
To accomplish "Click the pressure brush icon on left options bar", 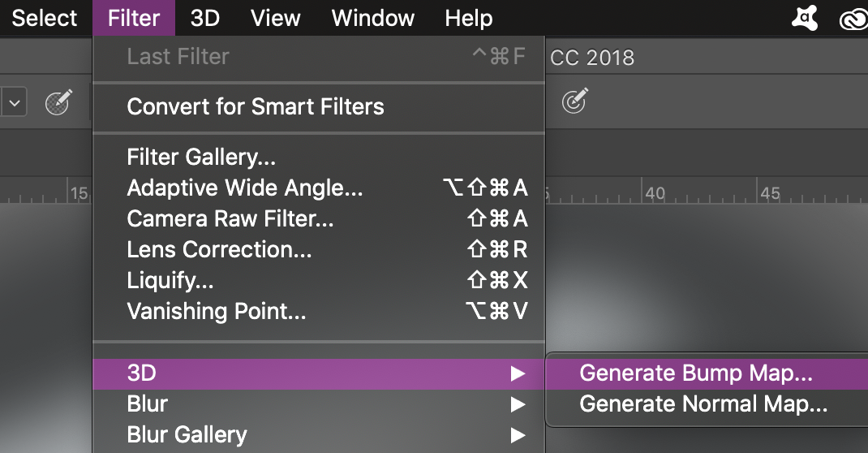I will click(58, 102).
